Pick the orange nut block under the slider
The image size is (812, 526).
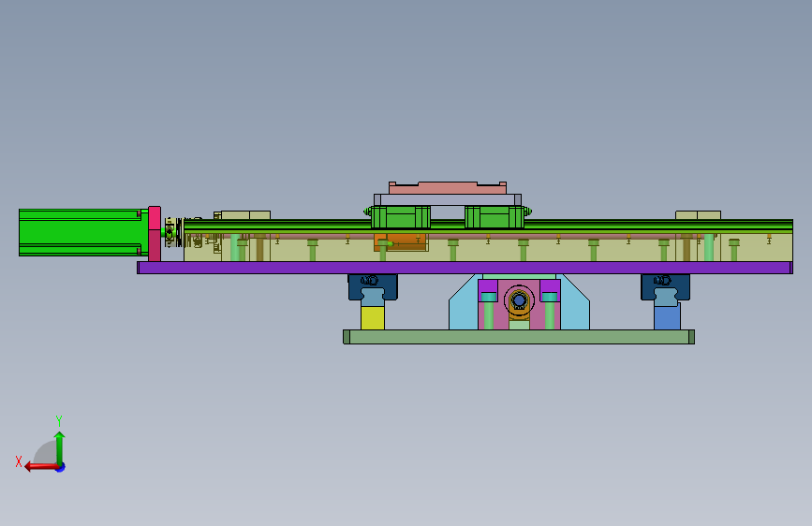point(401,242)
